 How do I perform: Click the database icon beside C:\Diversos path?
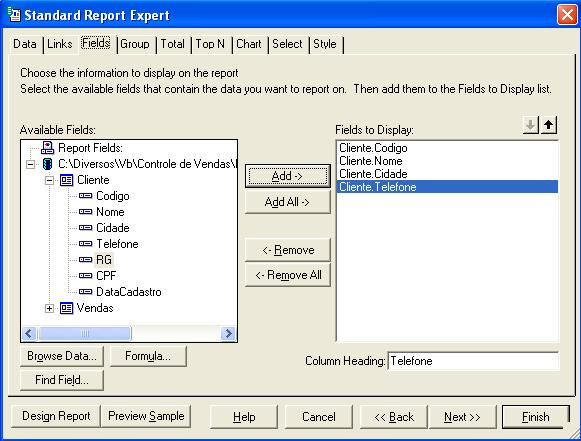[47, 164]
